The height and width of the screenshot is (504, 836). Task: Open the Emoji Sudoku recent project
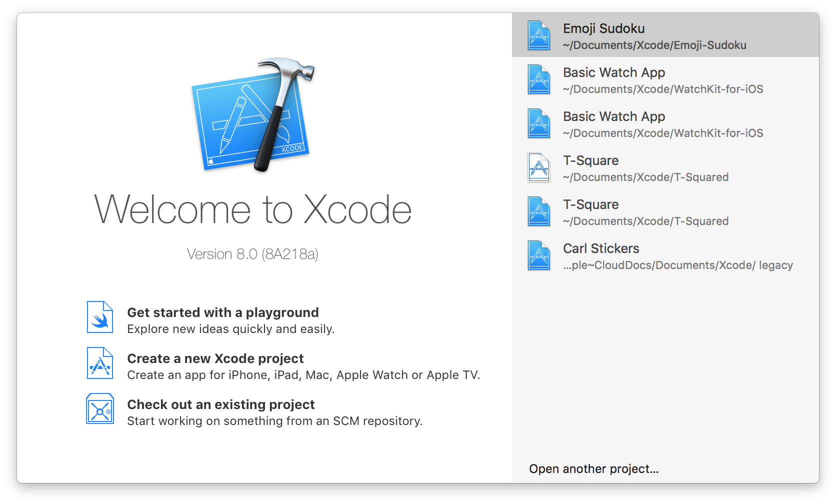(665, 35)
